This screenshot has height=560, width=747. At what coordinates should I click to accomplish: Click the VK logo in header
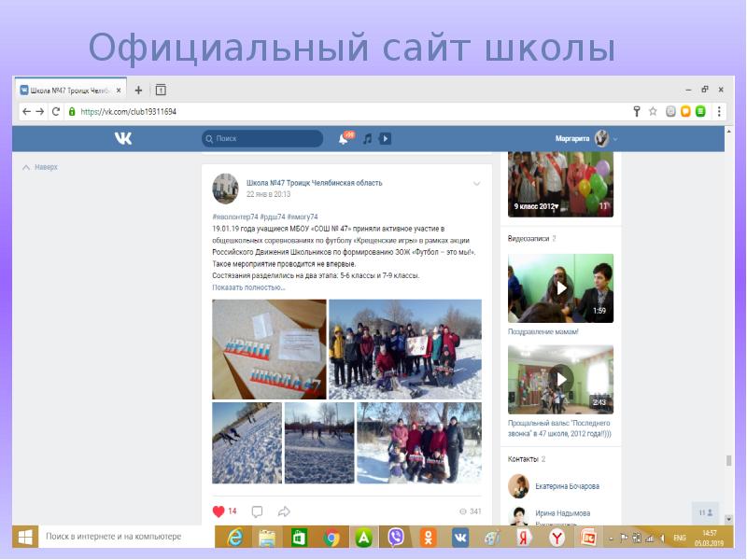pos(123,138)
